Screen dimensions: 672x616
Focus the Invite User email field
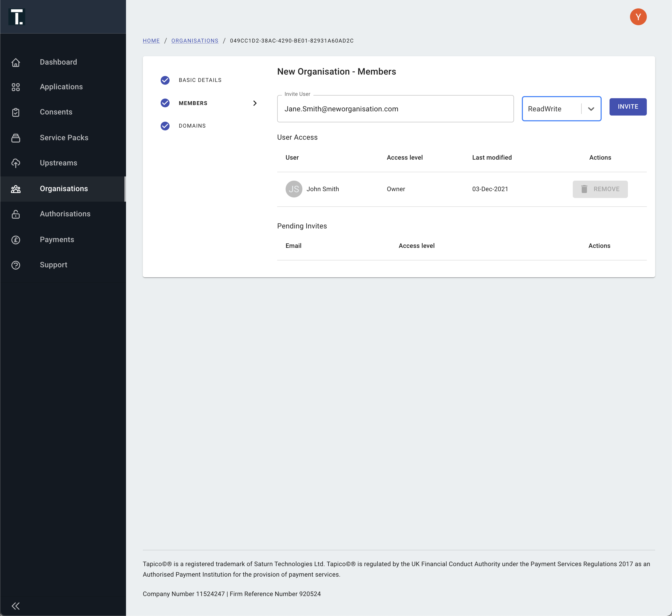(x=395, y=109)
